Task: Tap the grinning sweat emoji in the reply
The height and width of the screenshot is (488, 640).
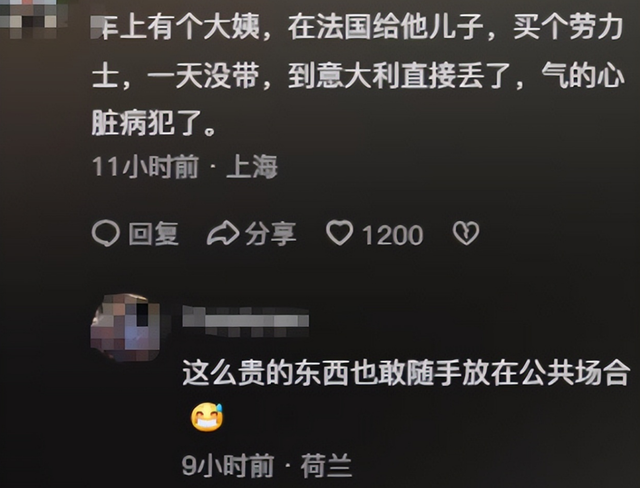Action: click(207, 417)
